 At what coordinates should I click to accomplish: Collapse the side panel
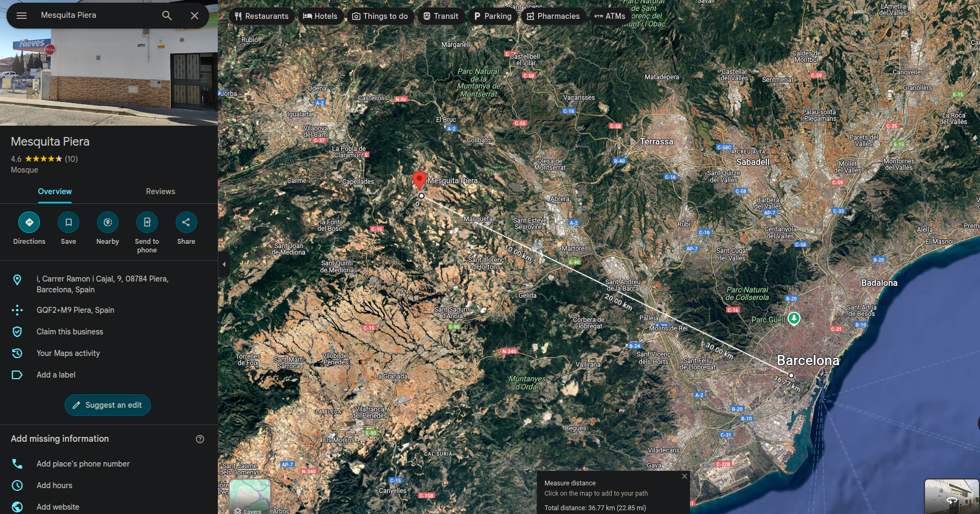point(224,264)
